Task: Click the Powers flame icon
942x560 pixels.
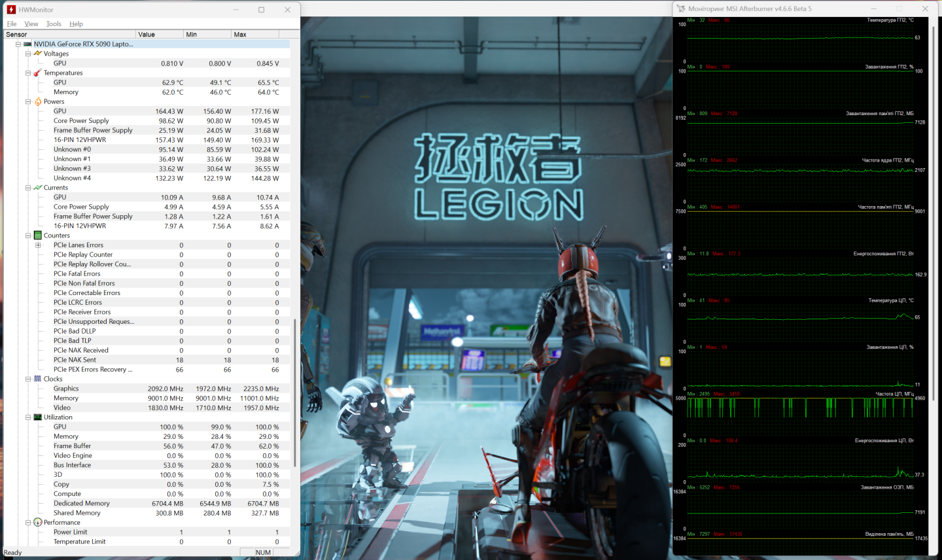Action: click(x=38, y=101)
